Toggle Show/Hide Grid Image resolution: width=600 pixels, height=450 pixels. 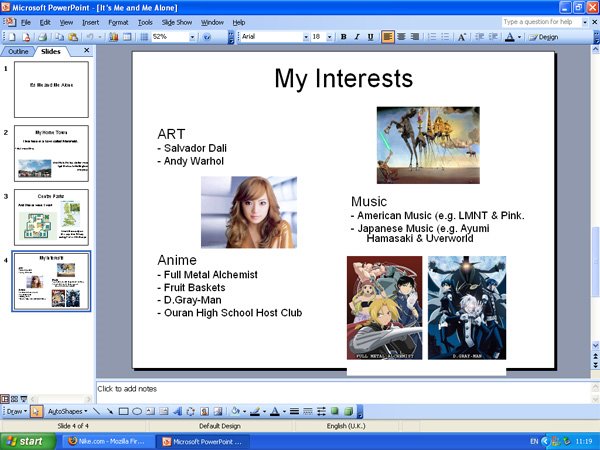click(144, 37)
